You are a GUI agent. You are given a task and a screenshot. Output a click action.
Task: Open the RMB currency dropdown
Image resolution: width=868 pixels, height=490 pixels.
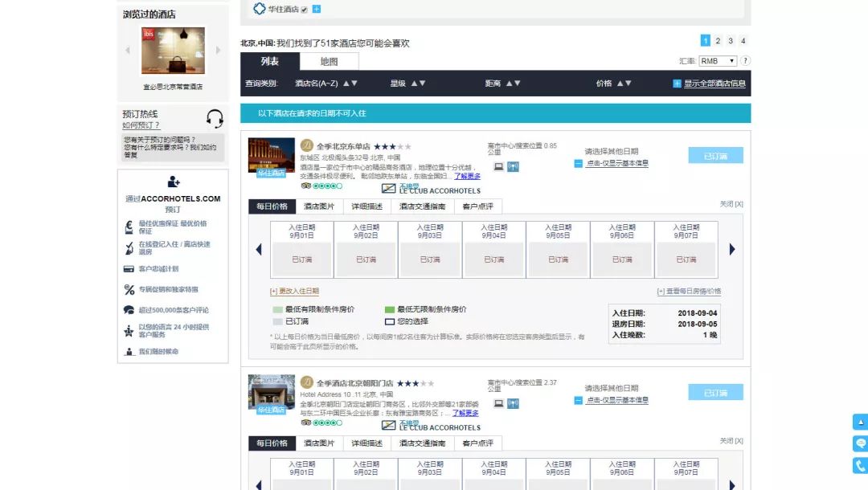718,61
